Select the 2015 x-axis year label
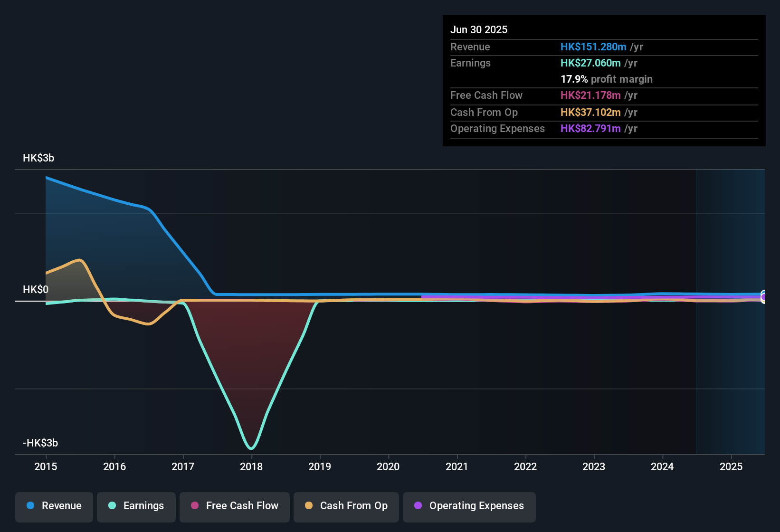Image resolution: width=780 pixels, height=532 pixels. (x=46, y=466)
